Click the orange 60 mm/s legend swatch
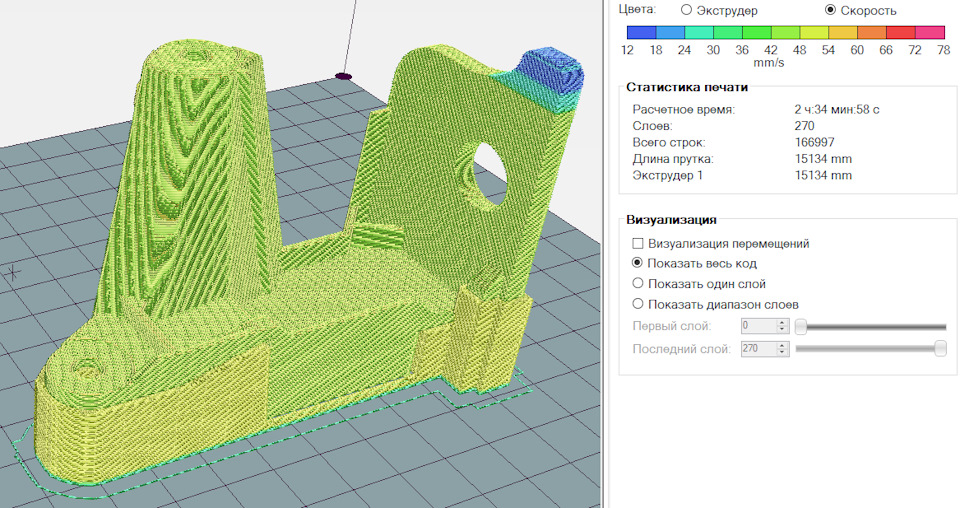The height and width of the screenshot is (508, 960). point(871,32)
